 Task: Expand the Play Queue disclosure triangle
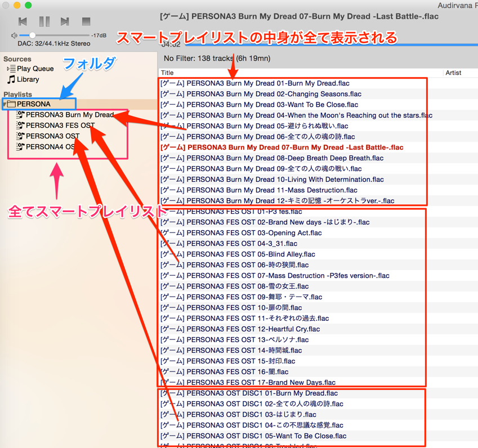click(x=7, y=68)
